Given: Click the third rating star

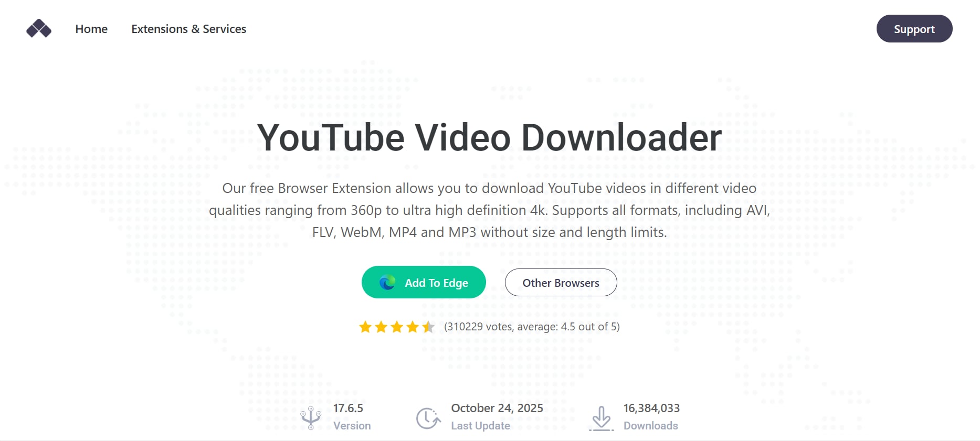Looking at the screenshot, I should pos(397,327).
